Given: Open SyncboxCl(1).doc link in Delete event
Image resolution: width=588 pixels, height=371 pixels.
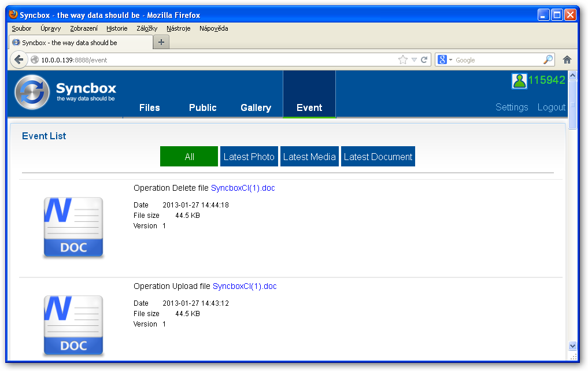Looking at the screenshot, I should pyautogui.click(x=243, y=188).
